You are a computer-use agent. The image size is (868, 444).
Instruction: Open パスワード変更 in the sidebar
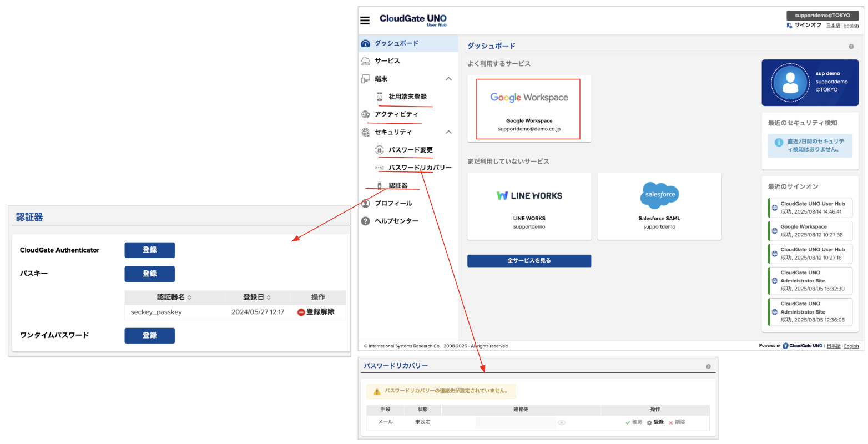408,150
